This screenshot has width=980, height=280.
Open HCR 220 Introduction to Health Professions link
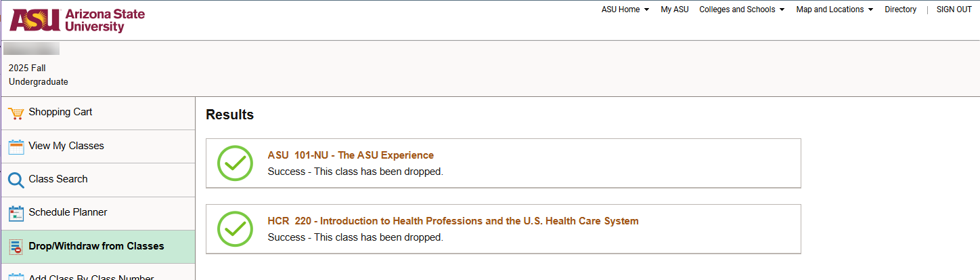click(x=453, y=221)
